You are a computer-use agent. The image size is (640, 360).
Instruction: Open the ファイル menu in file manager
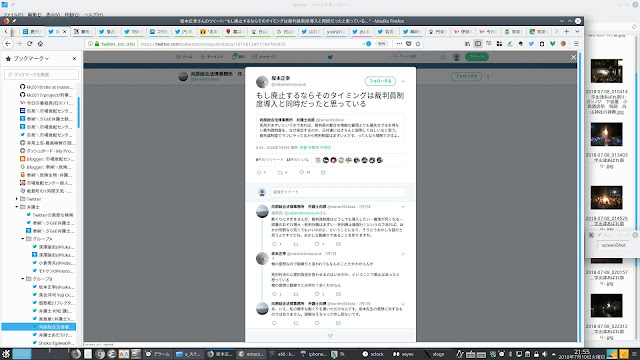click(13, 14)
